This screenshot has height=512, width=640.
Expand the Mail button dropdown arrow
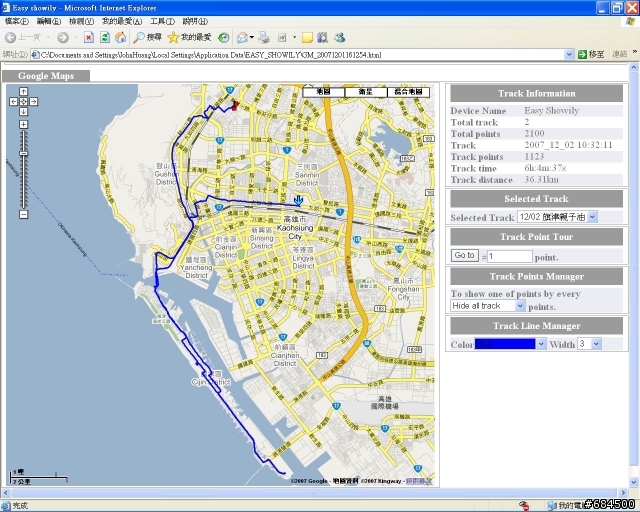pyautogui.click(x=251, y=38)
